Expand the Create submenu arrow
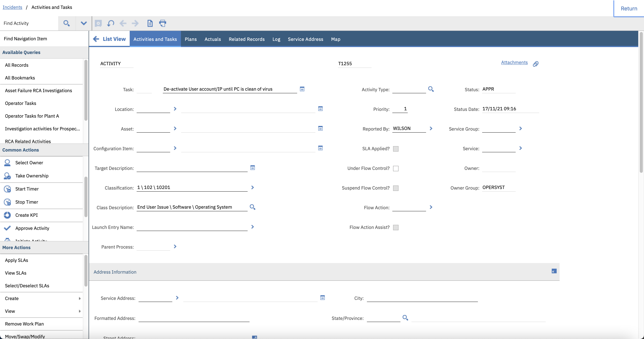The height and width of the screenshot is (339, 644). (80, 298)
